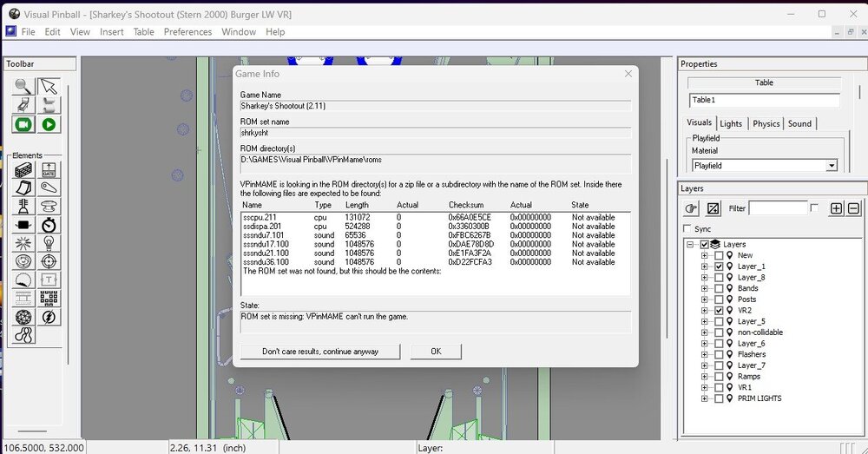The height and width of the screenshot is (454, 868).
Task: Select the Light Sequencer grid tool
Action: click(x=49, y=299)
